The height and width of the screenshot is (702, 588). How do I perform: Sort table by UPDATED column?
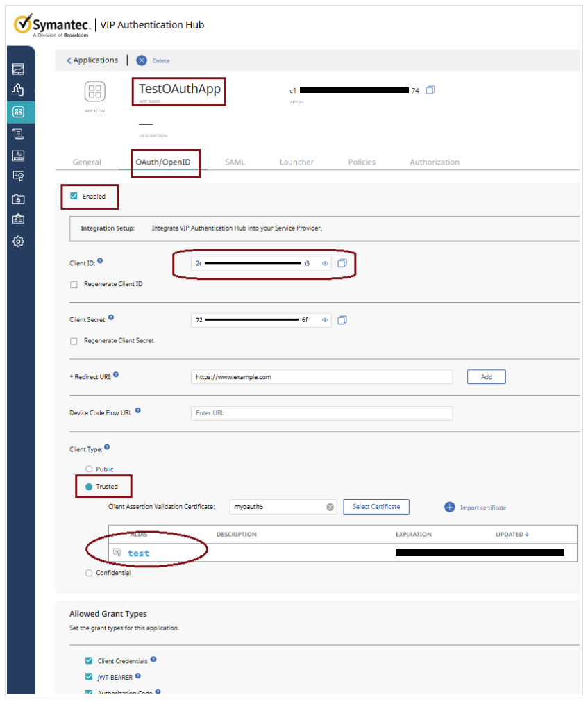(512, 534)
